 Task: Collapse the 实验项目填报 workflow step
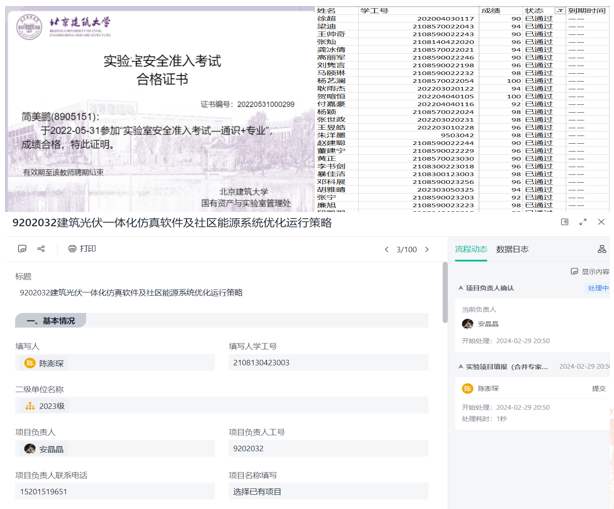[460, 367]
